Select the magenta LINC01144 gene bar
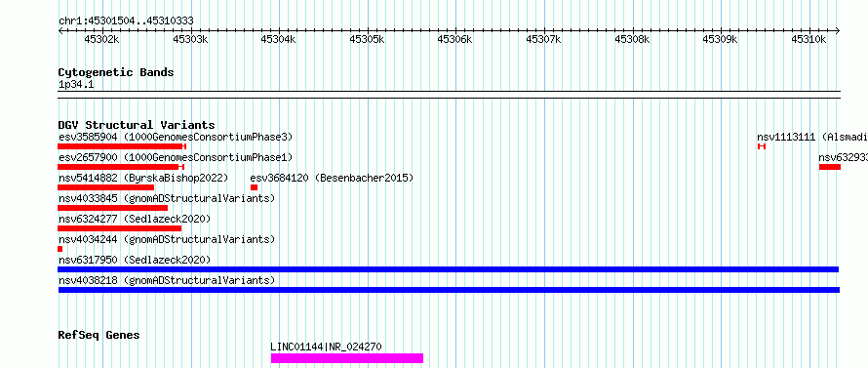Viewport: 868px width, 368px height. click(347, 358)
